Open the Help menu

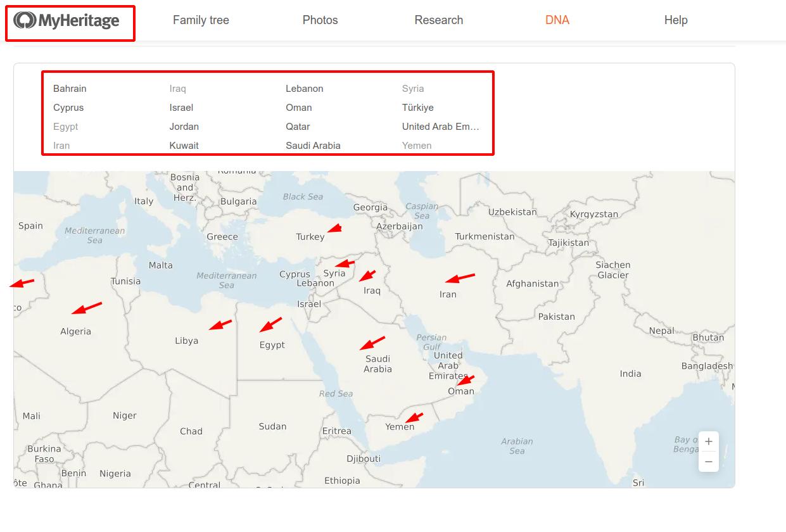[x=675, y=20]
